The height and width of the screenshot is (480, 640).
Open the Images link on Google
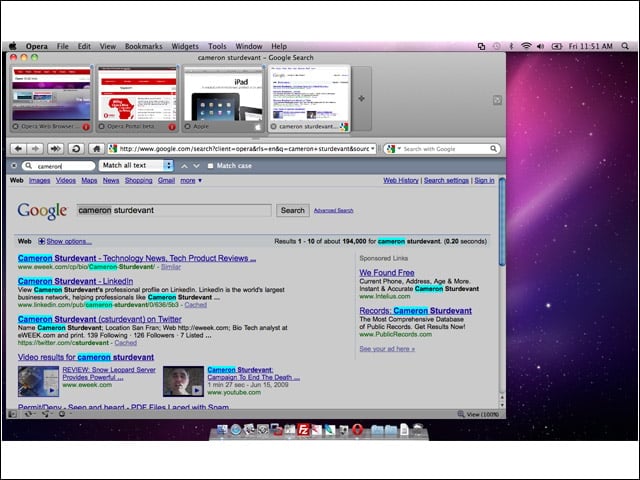40,180
